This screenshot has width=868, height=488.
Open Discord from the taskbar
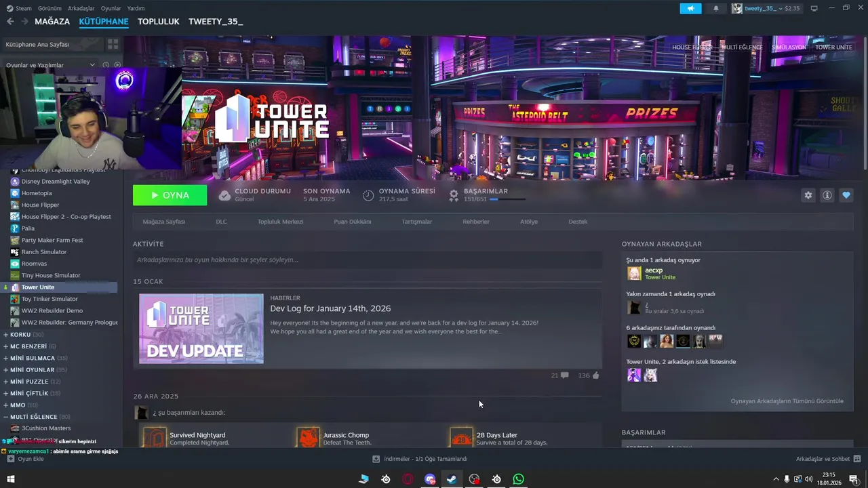[430, 479]
